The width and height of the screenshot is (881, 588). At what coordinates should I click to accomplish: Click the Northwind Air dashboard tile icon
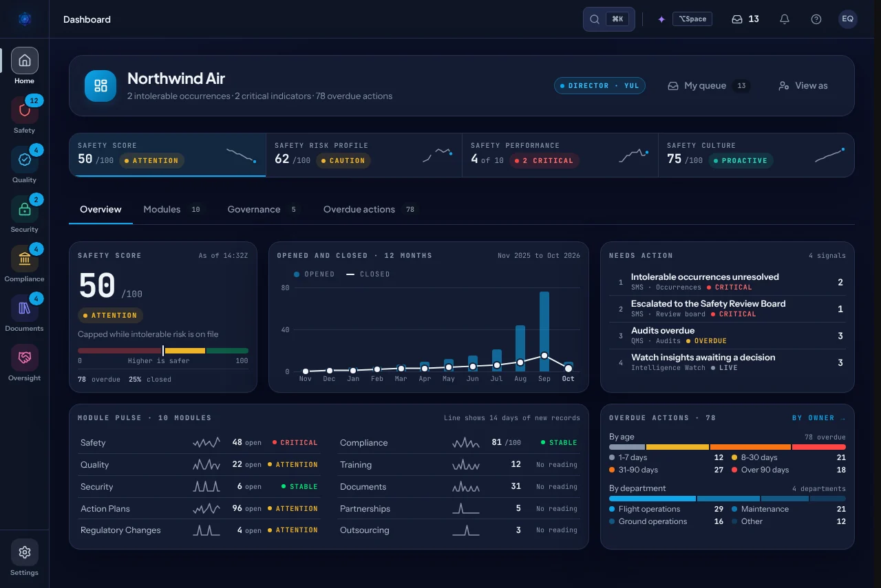100,86
